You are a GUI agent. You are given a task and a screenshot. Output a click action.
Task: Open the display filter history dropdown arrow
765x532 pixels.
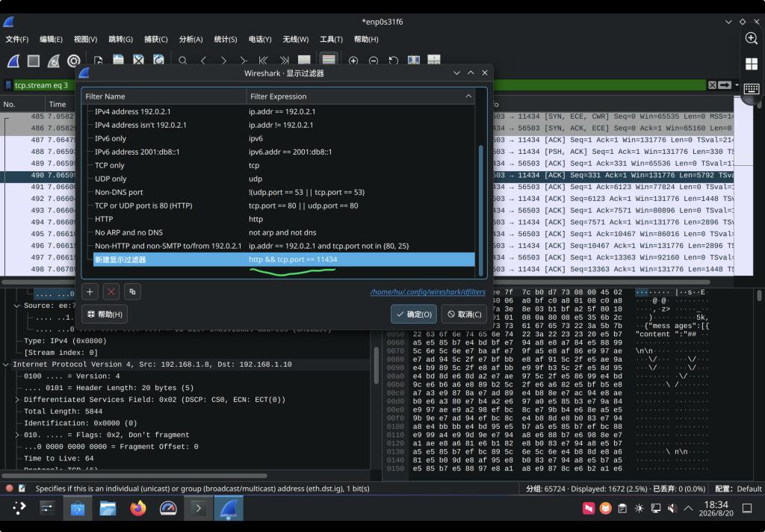737,85
